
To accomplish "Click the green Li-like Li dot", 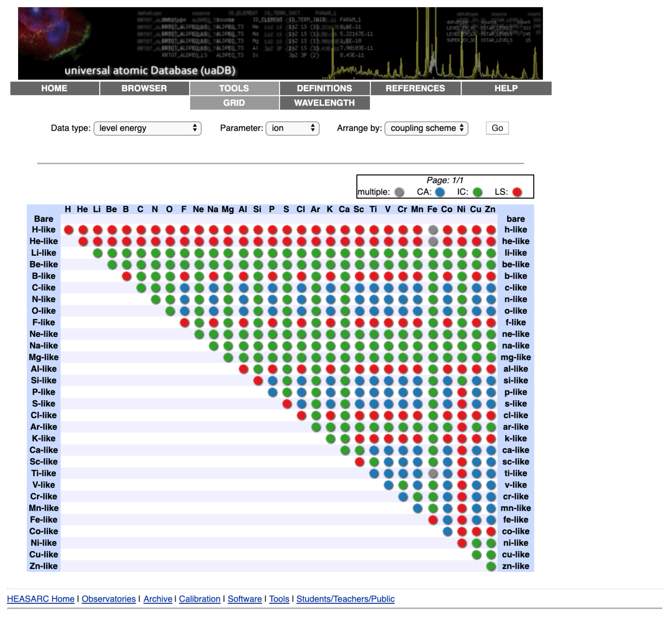I will pos(97,253).
